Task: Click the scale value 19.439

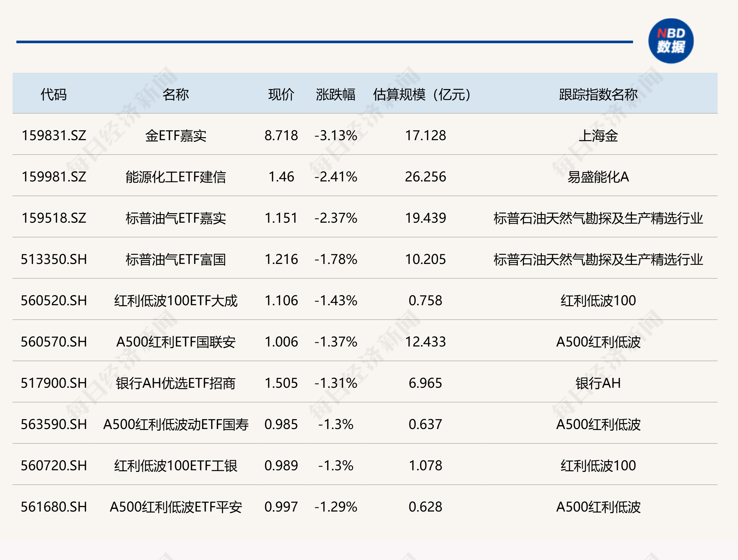Action: (x=425, y=218)
